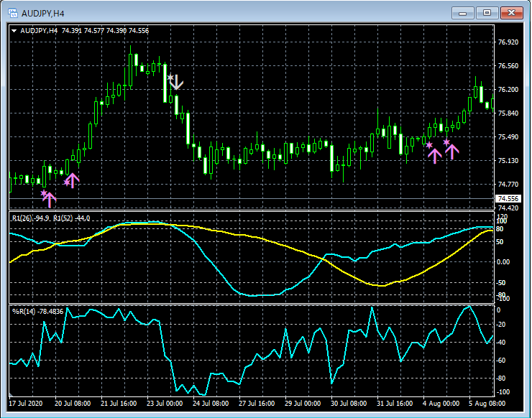Click the 0.00 level on R1 indicator scale
Image resolution: width=532 pixels, height=418 pixels.
click(503, 262)
